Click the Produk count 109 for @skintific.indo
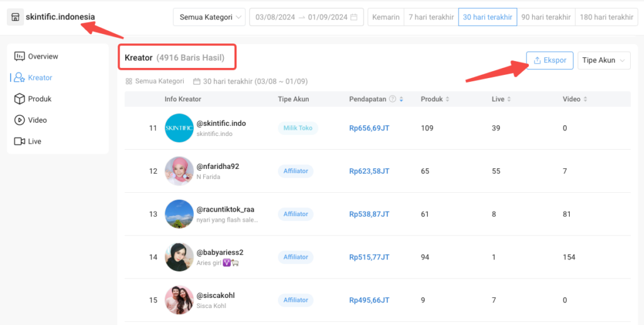 427,128
